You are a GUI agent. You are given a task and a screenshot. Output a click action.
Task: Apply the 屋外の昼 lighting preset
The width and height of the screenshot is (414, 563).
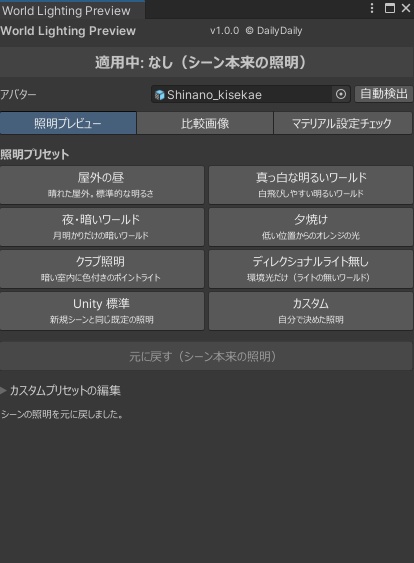coord(102,185)
